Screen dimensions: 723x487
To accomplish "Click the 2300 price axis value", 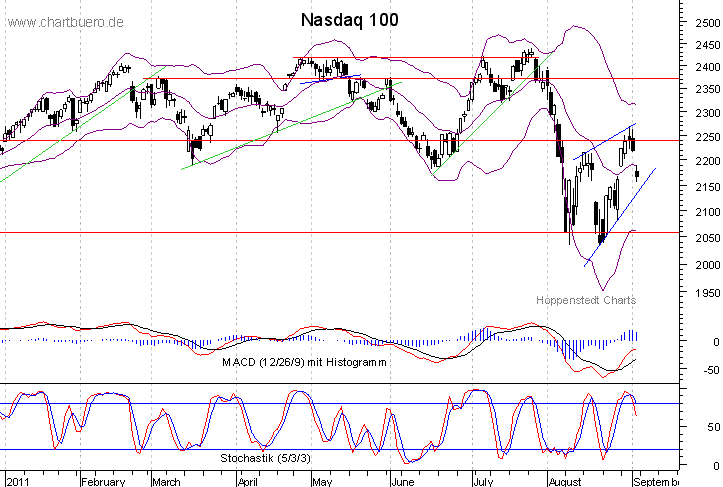I will (708, 113).
